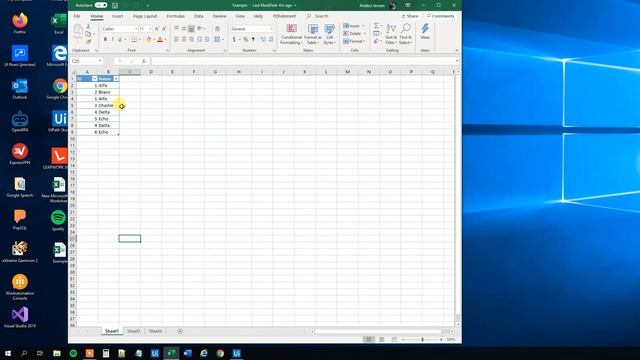Screen dimensions: 640x360
Task: Open the font size dropdown
Action: tap(150, 29)
